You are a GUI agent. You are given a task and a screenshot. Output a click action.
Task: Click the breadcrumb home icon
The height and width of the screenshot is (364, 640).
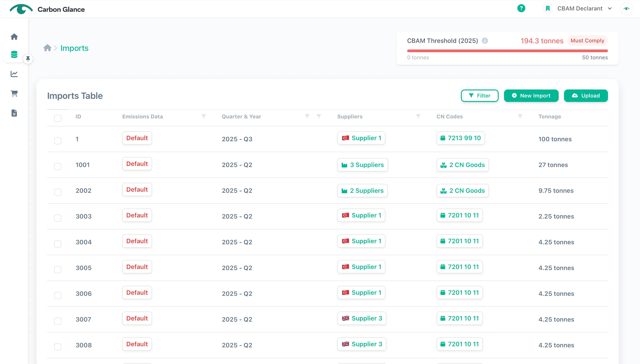tap(47, 48)
